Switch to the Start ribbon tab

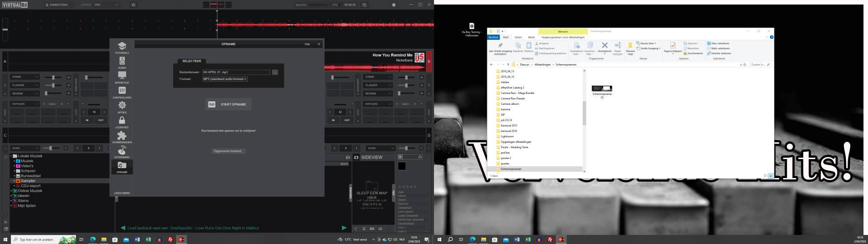pyautogui.click(x=505, y=38)
